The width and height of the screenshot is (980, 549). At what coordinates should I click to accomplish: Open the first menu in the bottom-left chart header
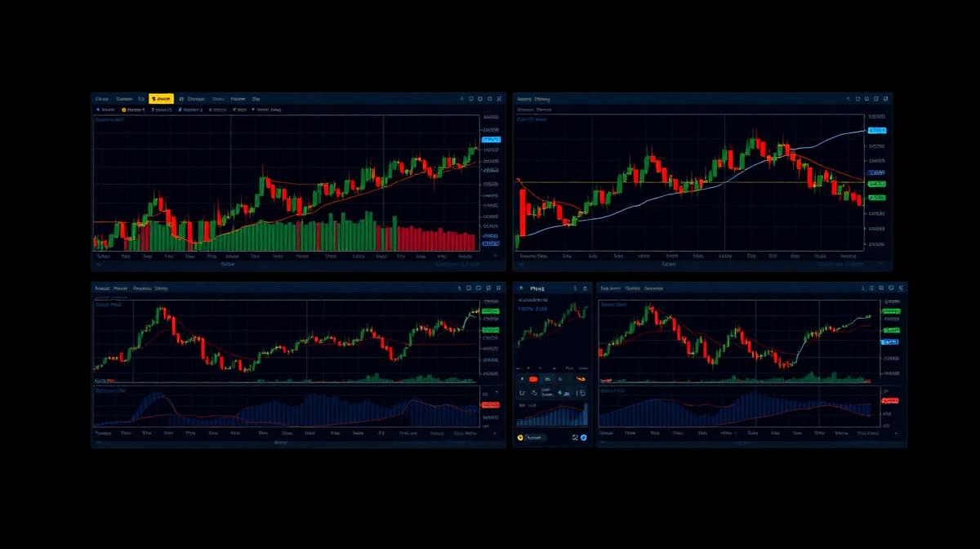point(103,288)
